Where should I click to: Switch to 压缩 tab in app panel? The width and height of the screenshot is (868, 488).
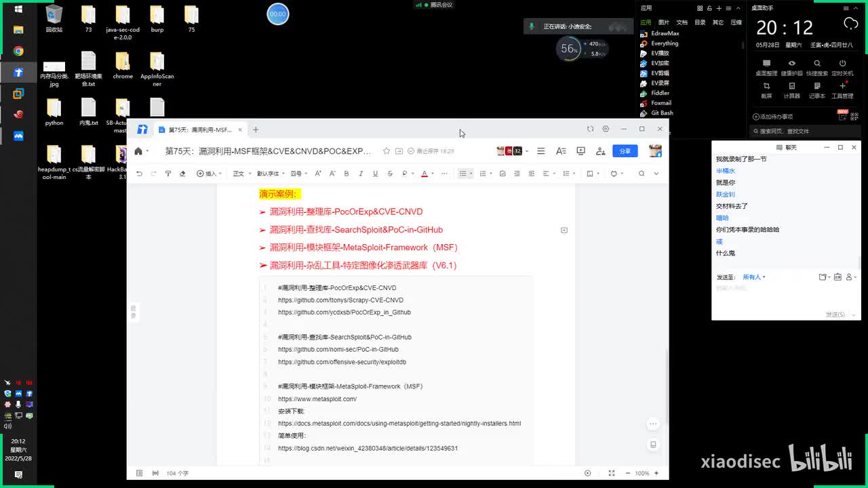coord(736,22)
